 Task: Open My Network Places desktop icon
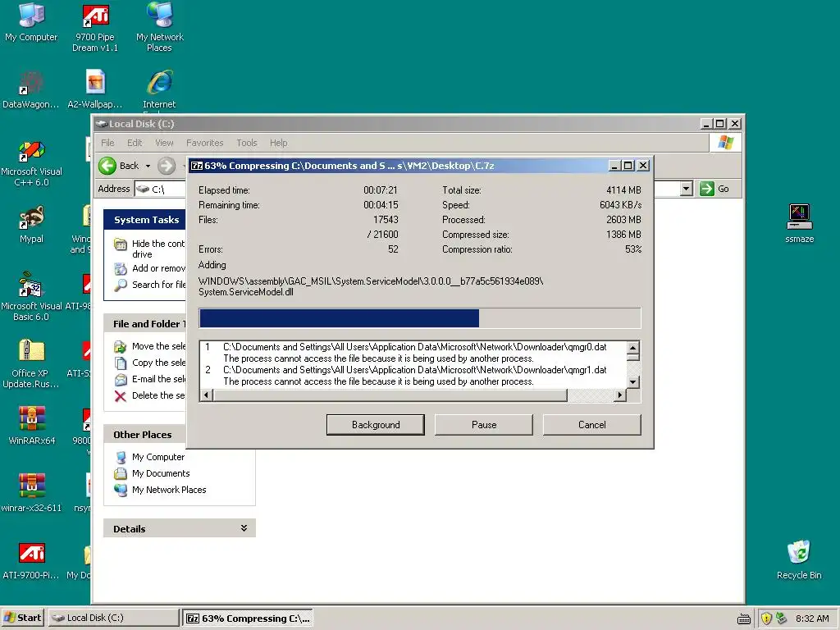[x=160, y=28]
